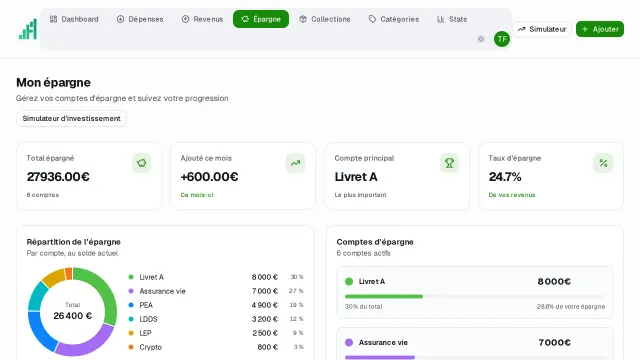This screenshot has height=360, width=640.
Task: Launch the Simulateur d'investissement button
Action: (x=71, y=119)
